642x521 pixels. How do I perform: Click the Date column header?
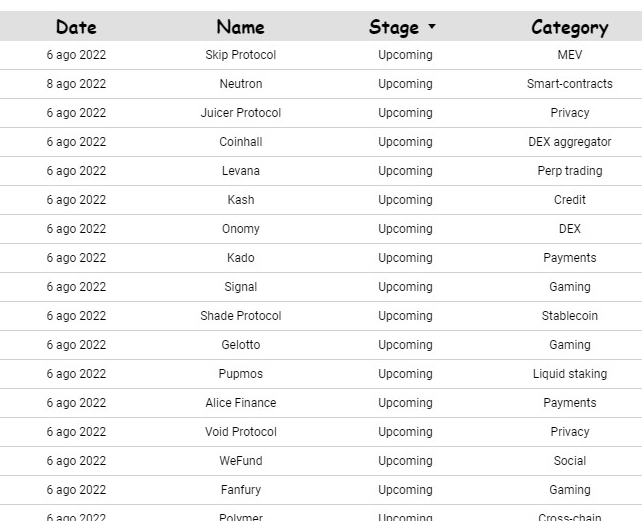(x=76, y=27)
